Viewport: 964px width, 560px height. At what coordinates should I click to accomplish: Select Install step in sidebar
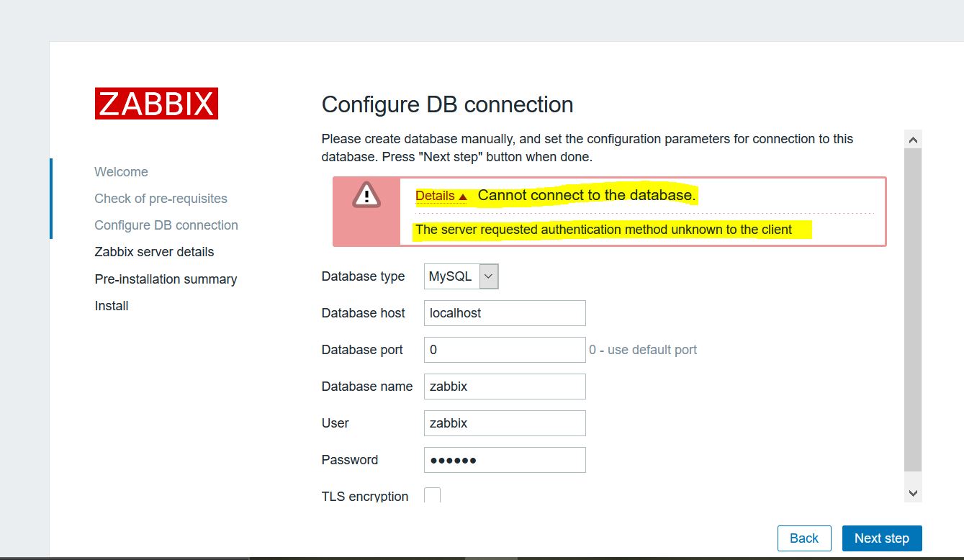112,306
